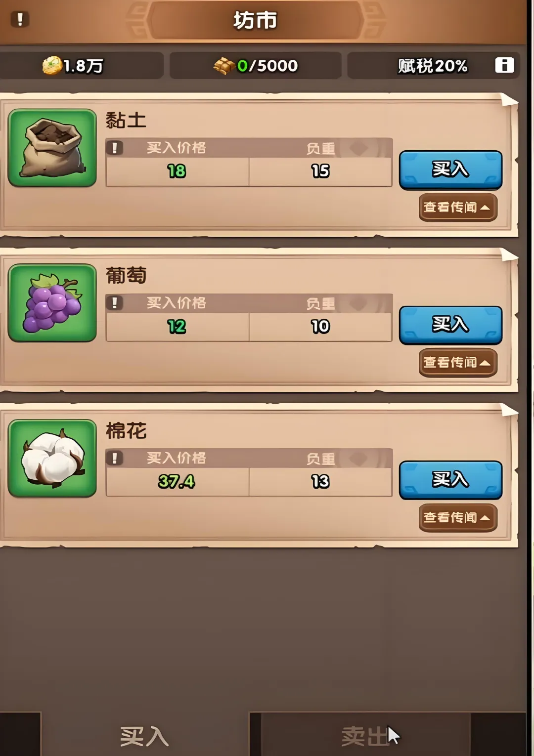Expand 查看传闻 for 葡萄
The height and width of the screenshot is (756, 534).
(458, 363)
